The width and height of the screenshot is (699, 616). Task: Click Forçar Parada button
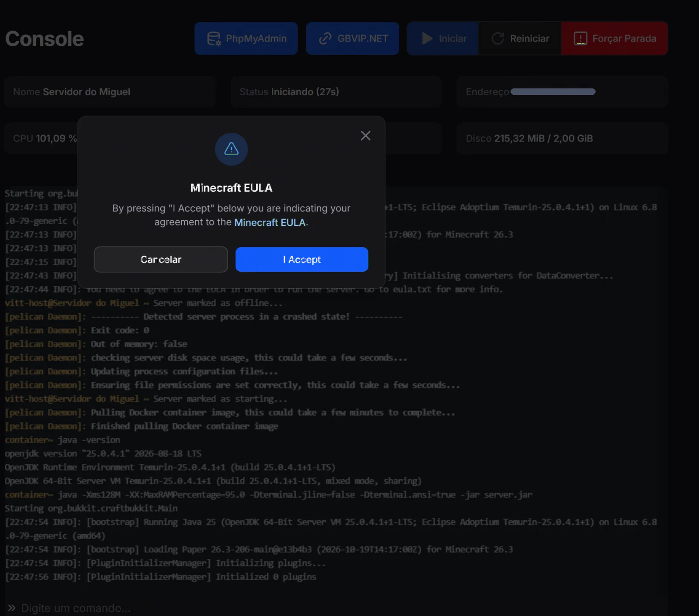click(x=614, y=38)
